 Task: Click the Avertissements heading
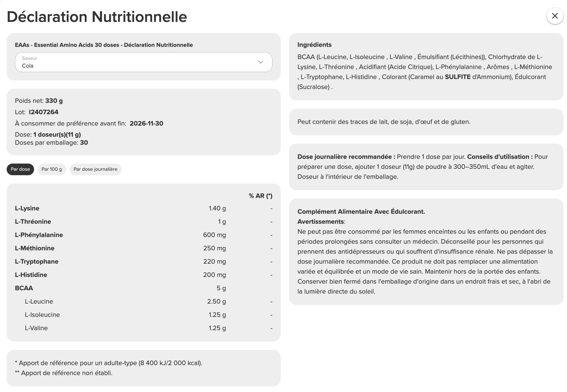[321, 222]
